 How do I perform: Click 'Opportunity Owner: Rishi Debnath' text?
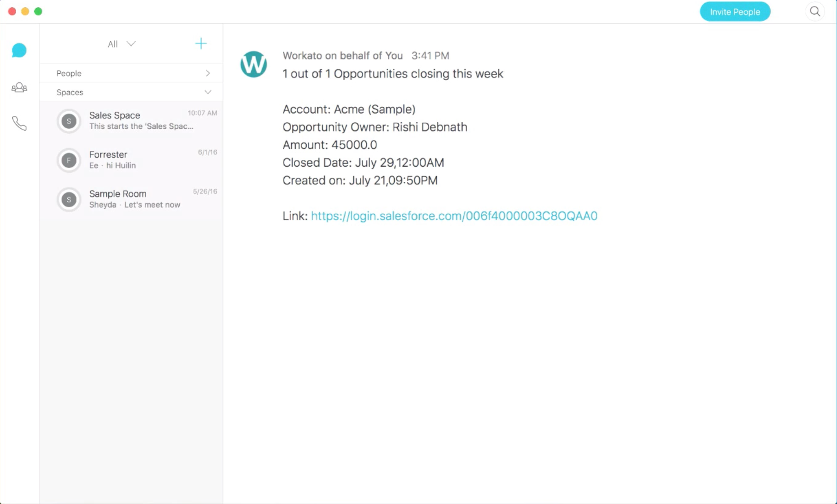pyautogui.click(x=375, y=127)
